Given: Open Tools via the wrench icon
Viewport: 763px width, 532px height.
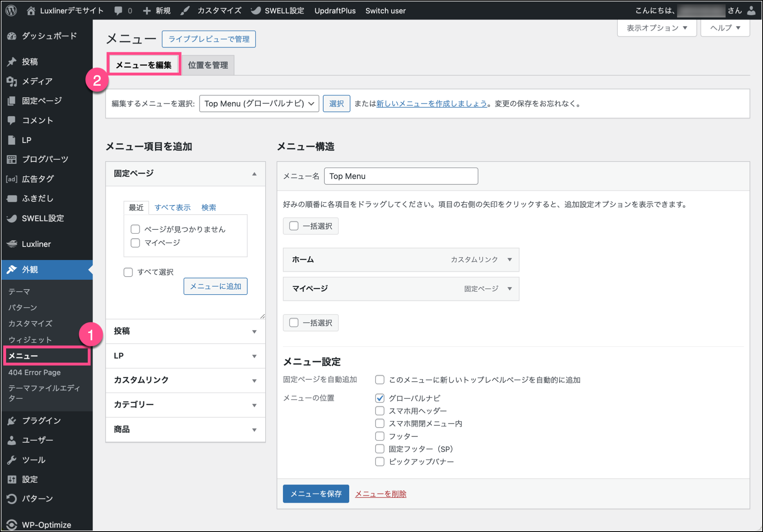Looking at the screenshot, I should click(12, 460).
